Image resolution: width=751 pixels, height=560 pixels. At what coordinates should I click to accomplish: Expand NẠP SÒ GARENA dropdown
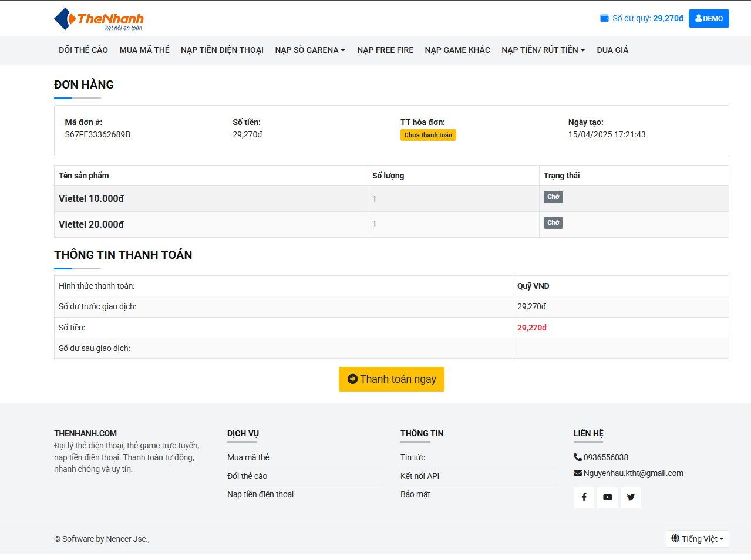pos(310,50)
